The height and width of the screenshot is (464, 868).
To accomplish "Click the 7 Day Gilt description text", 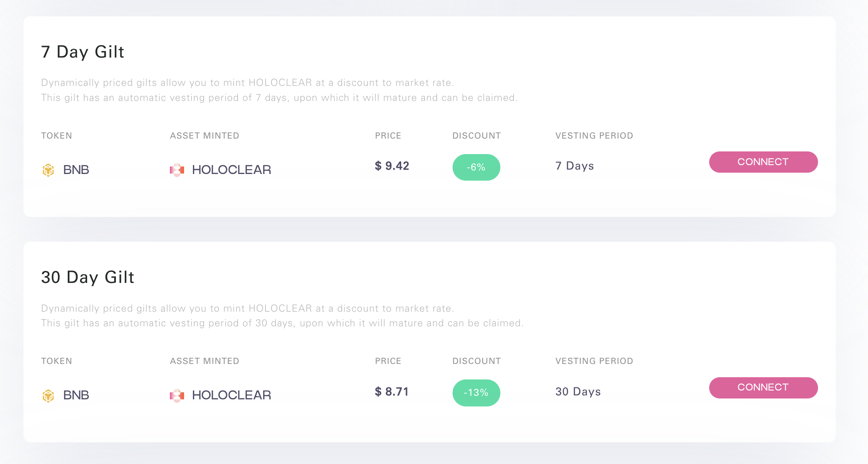I will point(279,90).
